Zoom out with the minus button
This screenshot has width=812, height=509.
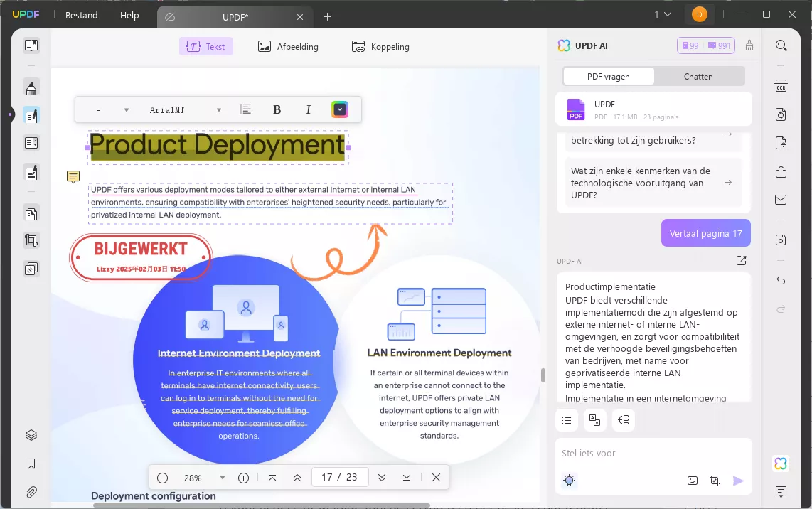click(162, 478)
